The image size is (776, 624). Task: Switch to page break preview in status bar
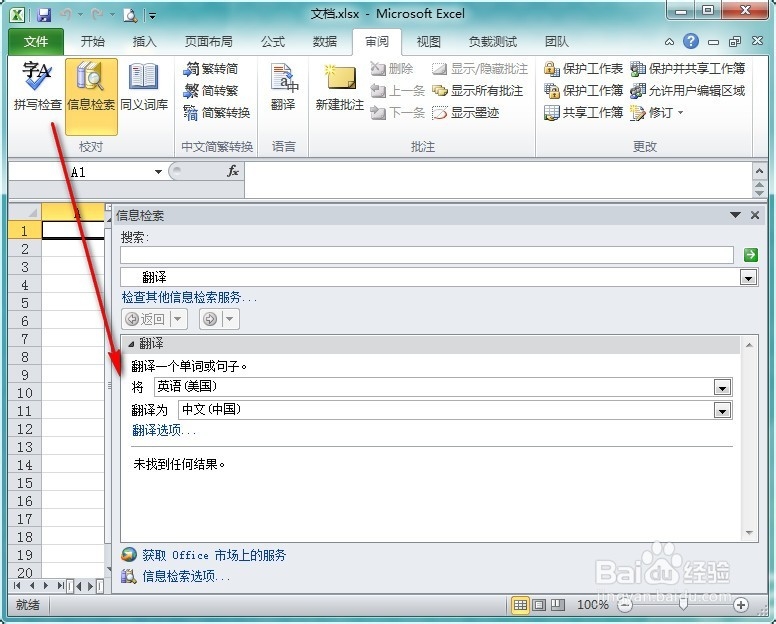558,605
